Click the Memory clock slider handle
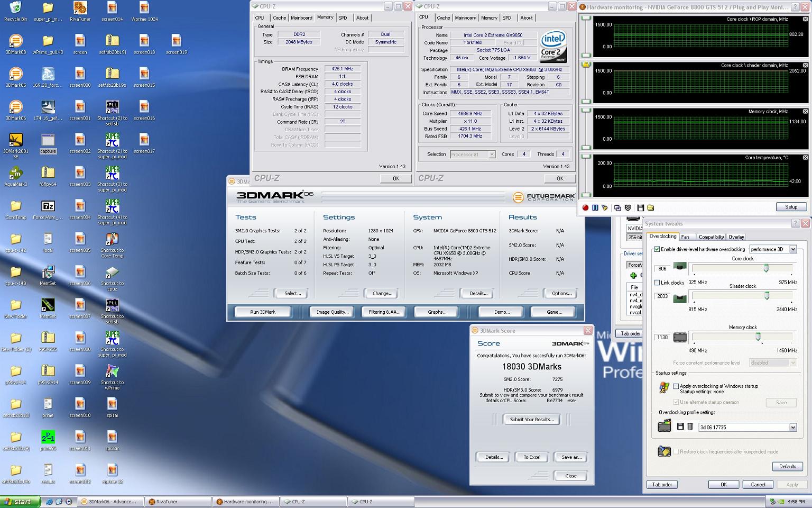This screenshot has width=812, height=508. pos(758,337)
